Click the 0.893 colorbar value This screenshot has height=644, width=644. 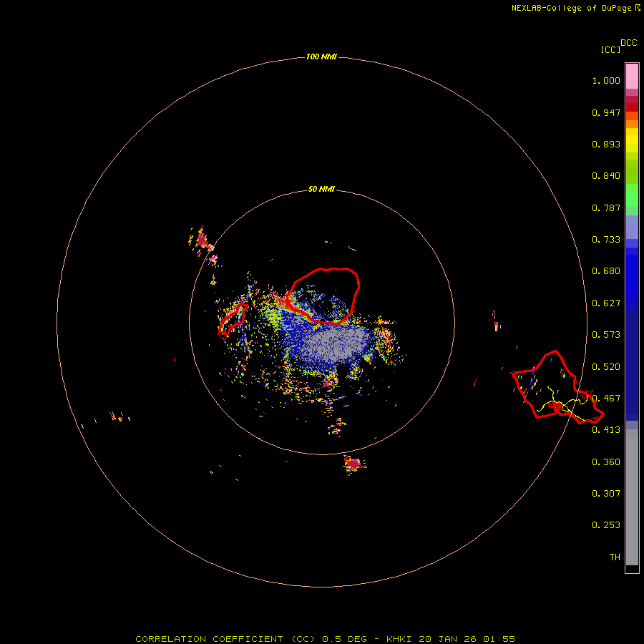pyautogui.click(x=606, y=144)
